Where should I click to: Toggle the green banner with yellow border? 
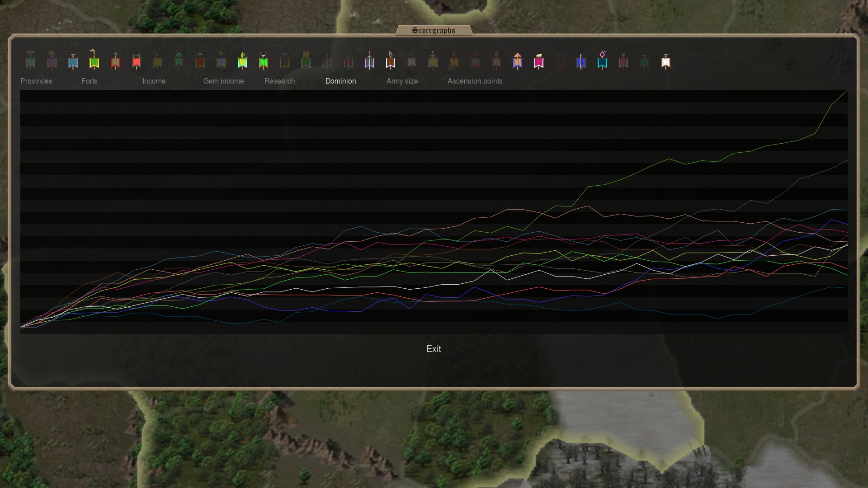pos(94,59)
